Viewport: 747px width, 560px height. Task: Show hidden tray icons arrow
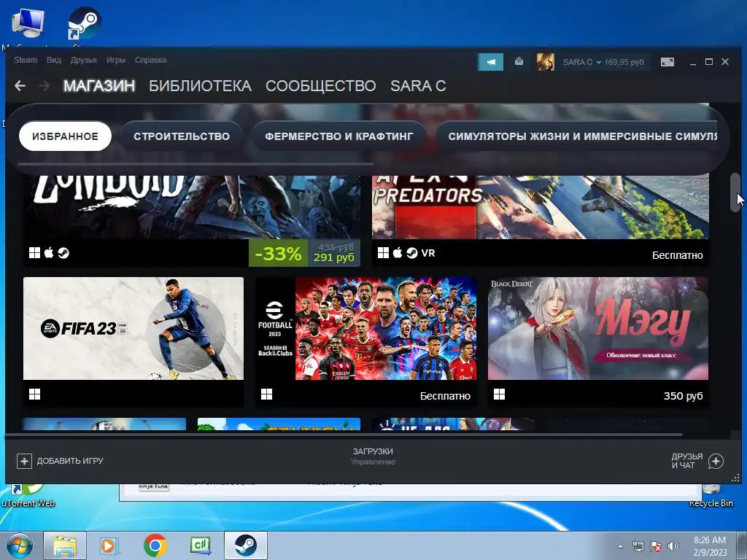(x=620, y=546)
